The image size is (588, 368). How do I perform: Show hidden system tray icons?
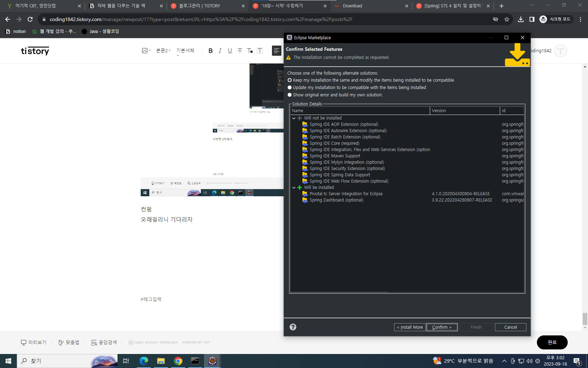(x=504, y=361)
